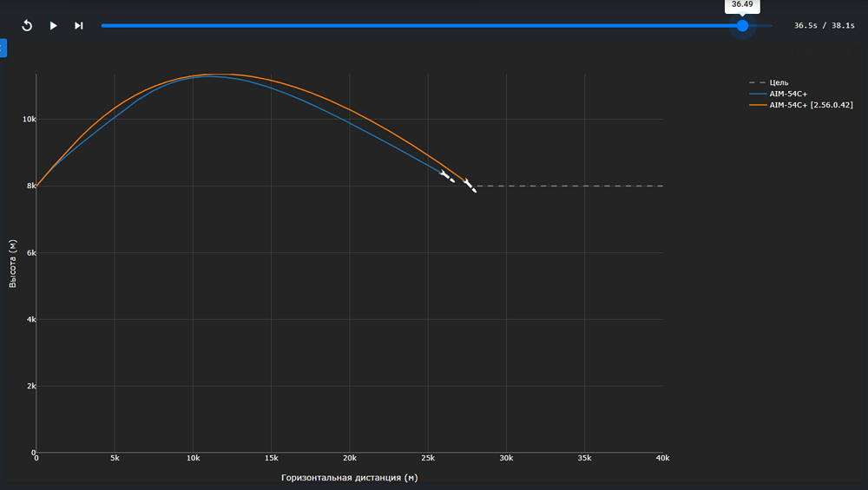The width and height of the screenshot is (868, 490).
Task: Click the orange missile marker near target
Action: [x=470, y=186]
